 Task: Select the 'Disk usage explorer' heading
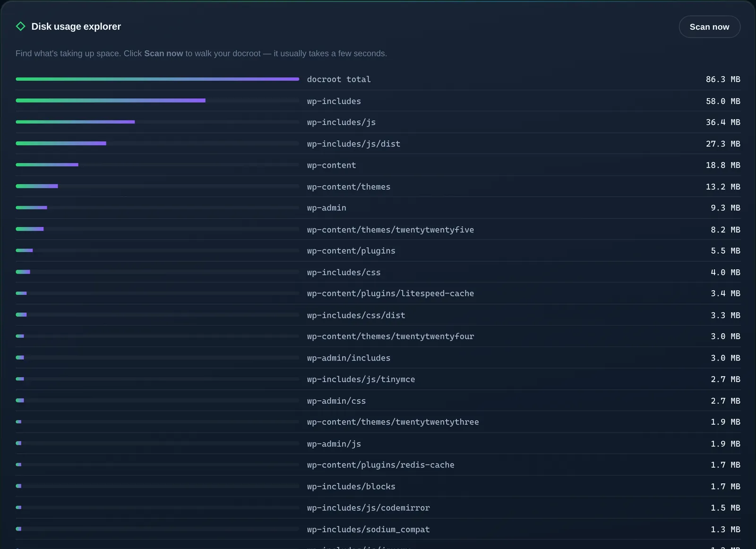(76, 26)
